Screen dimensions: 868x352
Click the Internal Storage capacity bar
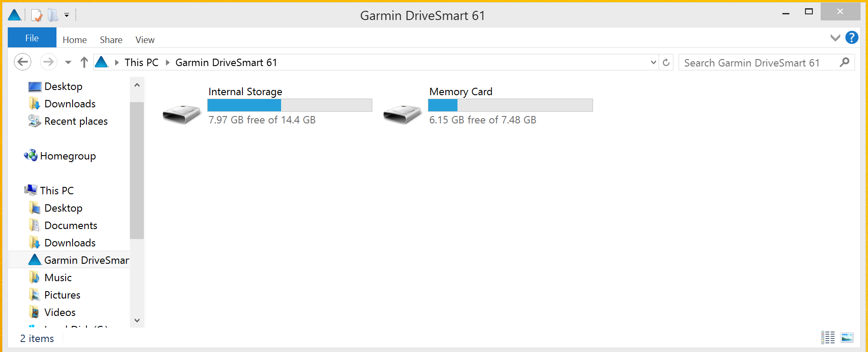(290, 105)
